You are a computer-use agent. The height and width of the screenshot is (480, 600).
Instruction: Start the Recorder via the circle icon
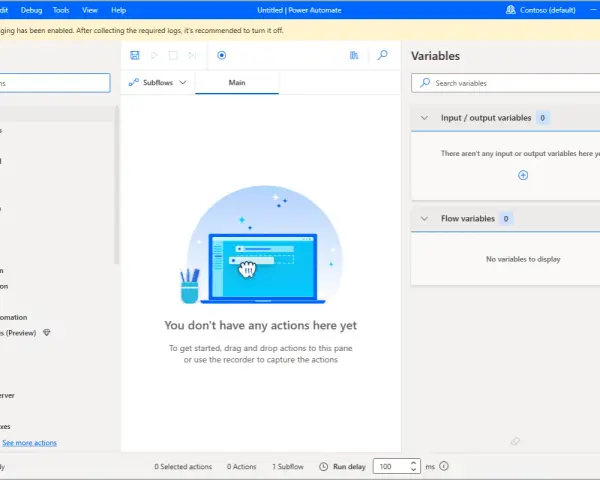[222, 55]
